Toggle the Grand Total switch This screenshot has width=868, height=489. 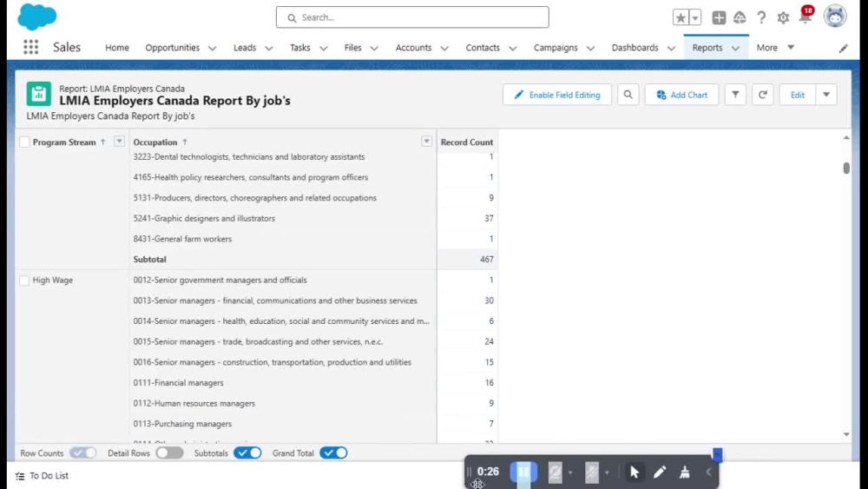tap(334, 453)
